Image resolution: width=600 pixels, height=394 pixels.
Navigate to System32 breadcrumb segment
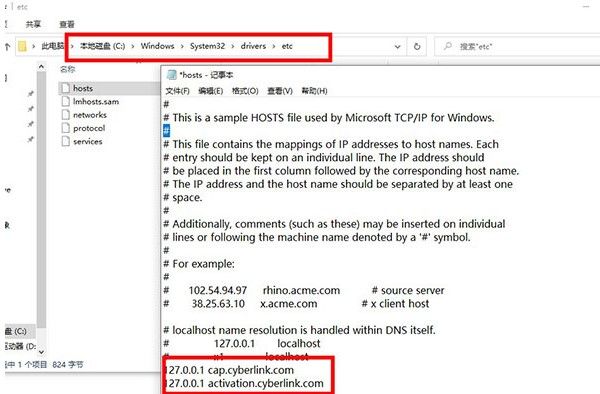pyautogui.click(x=207, y=46)
